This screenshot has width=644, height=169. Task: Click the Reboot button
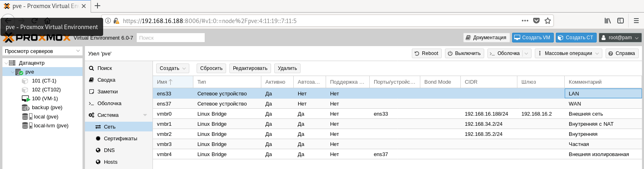click(426, 53)
